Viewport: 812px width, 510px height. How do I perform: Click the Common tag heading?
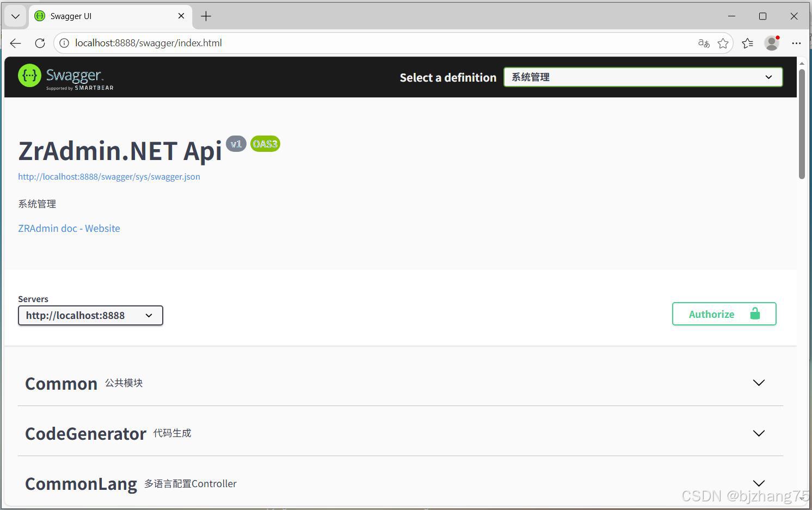coord(61,384)
